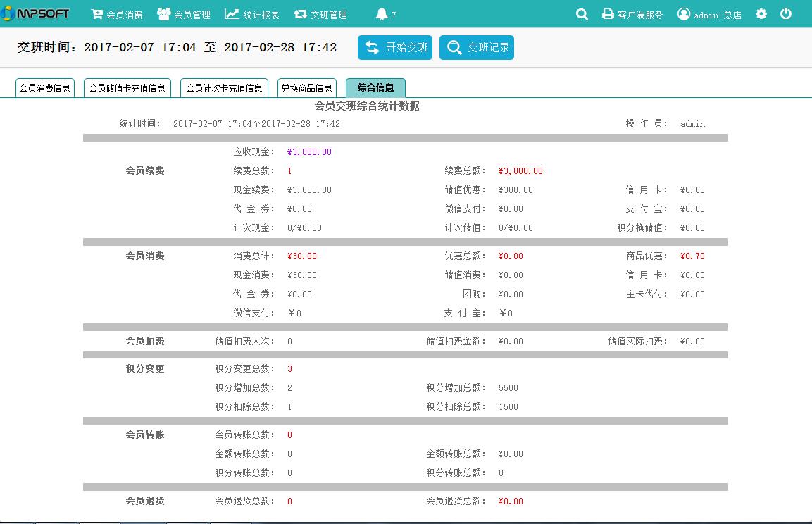This screenshot has width=812, height=524.
Task: Click the notification bell icon
Action: click(382, 14)
